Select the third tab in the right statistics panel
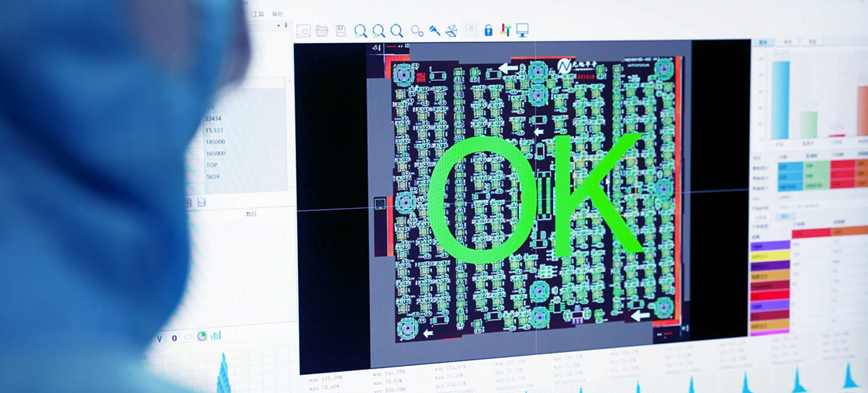Screen dimensions: 868x393 tap(811, 42)
